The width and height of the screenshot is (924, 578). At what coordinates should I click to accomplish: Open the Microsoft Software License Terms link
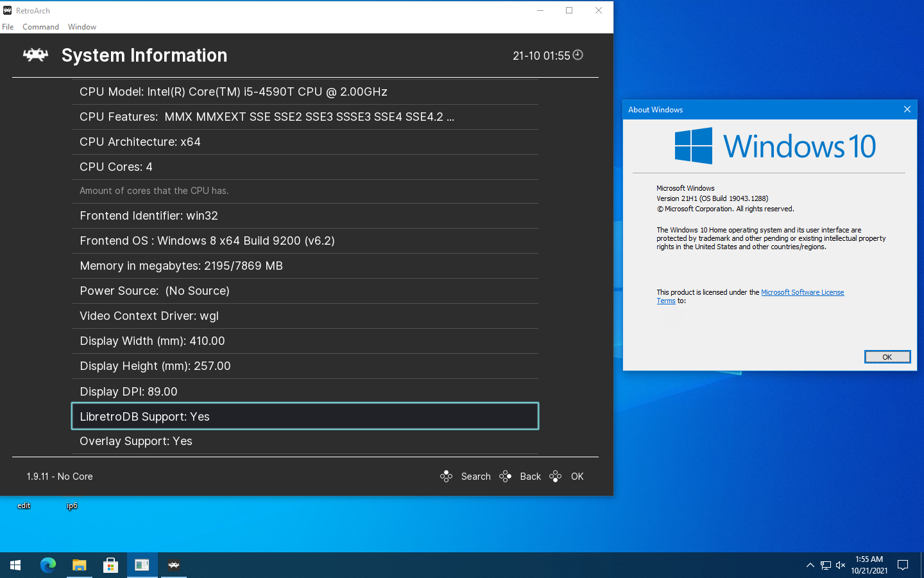point(802,292)
